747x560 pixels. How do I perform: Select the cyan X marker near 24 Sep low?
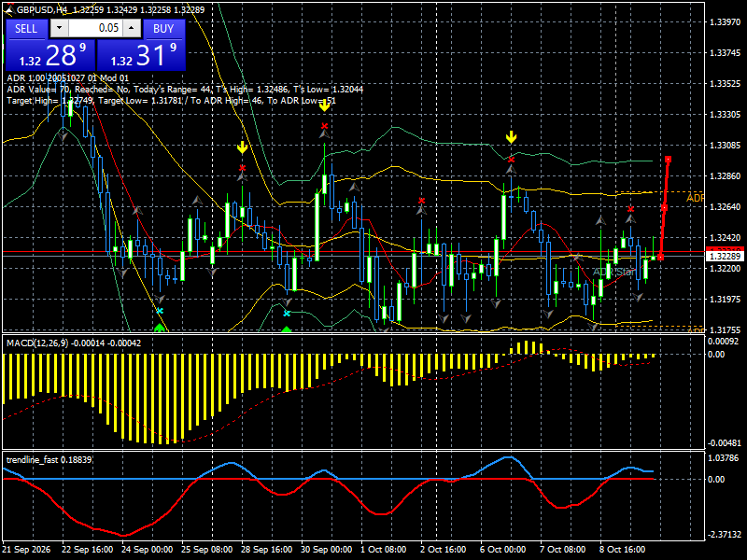160,311
